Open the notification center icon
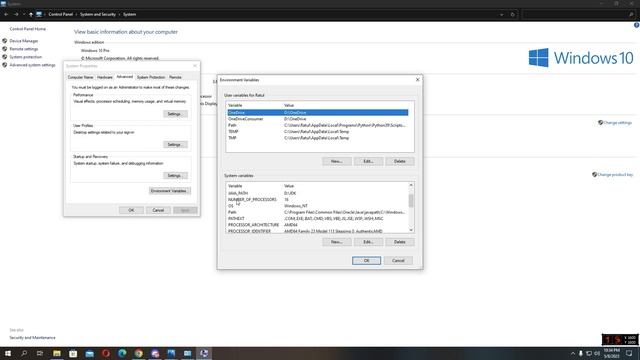The image size is (640, 360). tap(629, 353)
